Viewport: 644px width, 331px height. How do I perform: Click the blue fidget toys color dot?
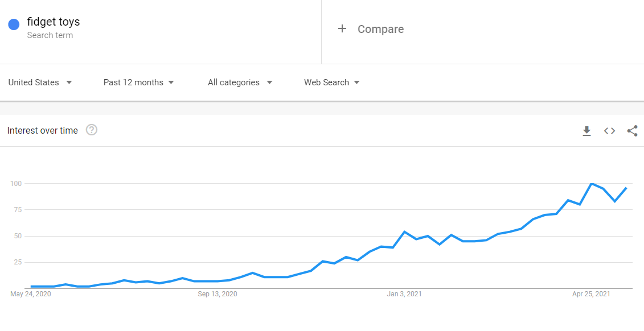[x=14, y=24]
